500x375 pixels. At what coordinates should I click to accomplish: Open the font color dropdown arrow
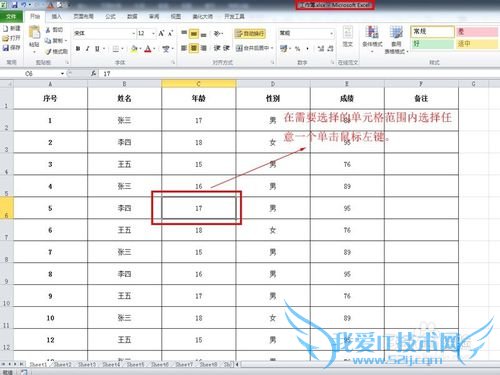pyautogui.click(x=155, y=49)
